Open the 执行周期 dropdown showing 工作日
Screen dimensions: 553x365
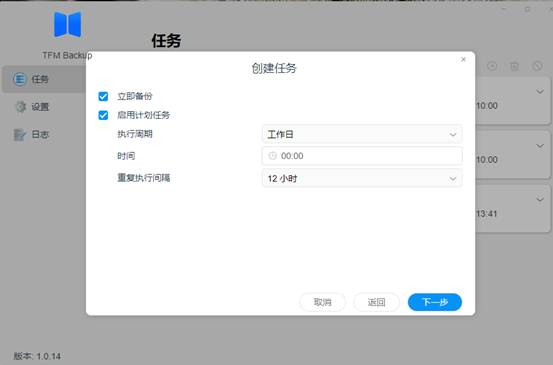click(362, 134)
